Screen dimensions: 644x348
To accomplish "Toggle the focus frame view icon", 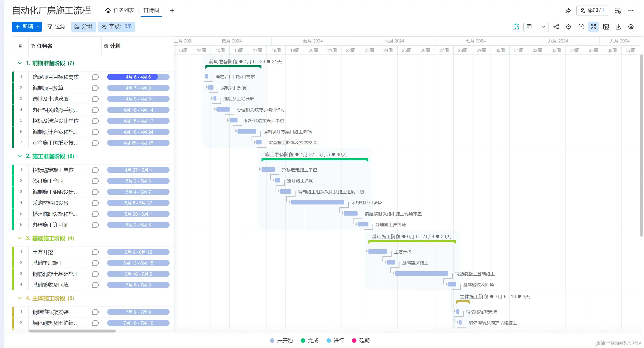I will pyautogui.click(x=581, y=27).
